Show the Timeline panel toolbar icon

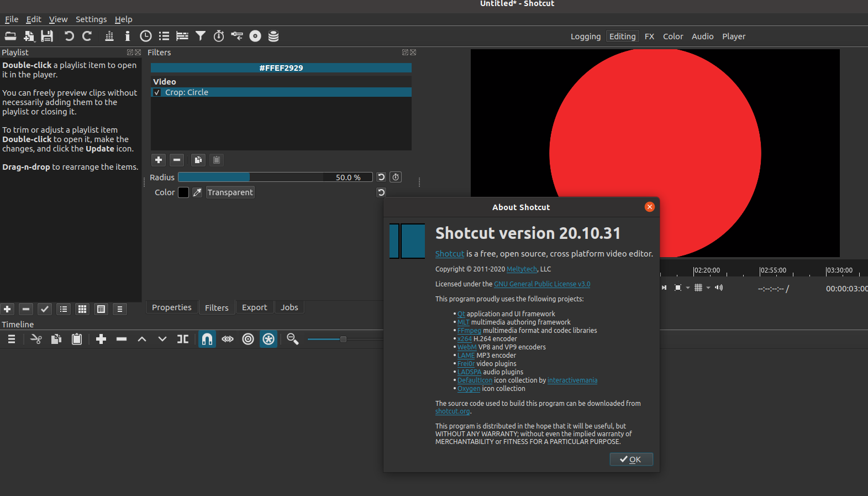(182, 36)
